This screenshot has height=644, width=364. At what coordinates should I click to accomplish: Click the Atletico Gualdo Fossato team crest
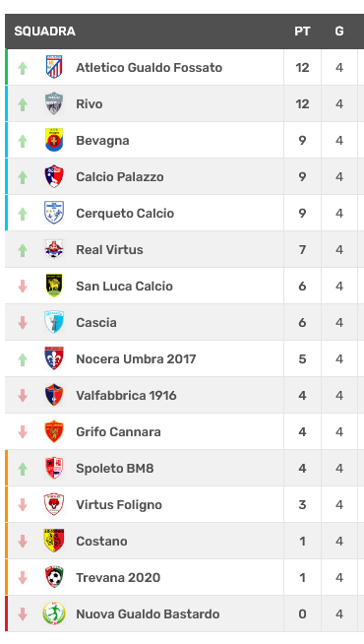tap(54, 67)
